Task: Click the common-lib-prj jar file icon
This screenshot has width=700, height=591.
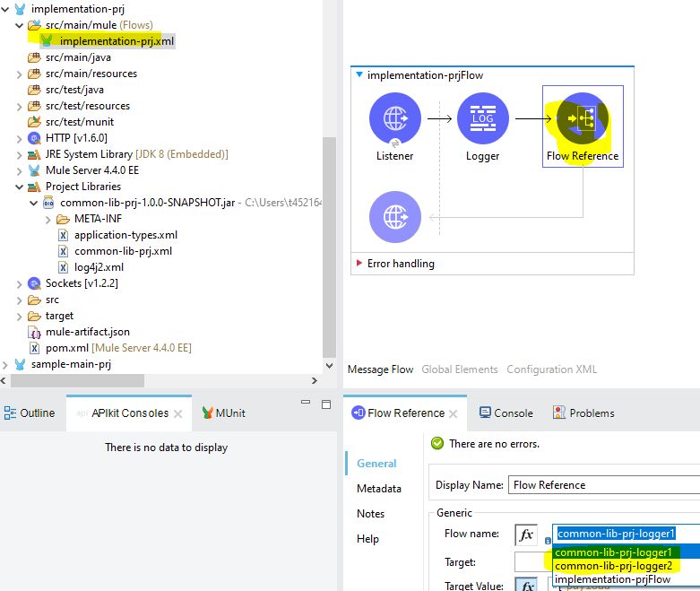Action: pos(48,203)
